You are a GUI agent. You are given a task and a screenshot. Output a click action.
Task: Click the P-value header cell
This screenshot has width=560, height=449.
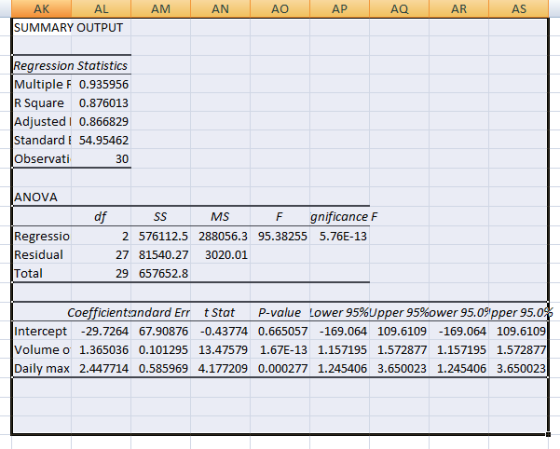[x=280, y=313]
